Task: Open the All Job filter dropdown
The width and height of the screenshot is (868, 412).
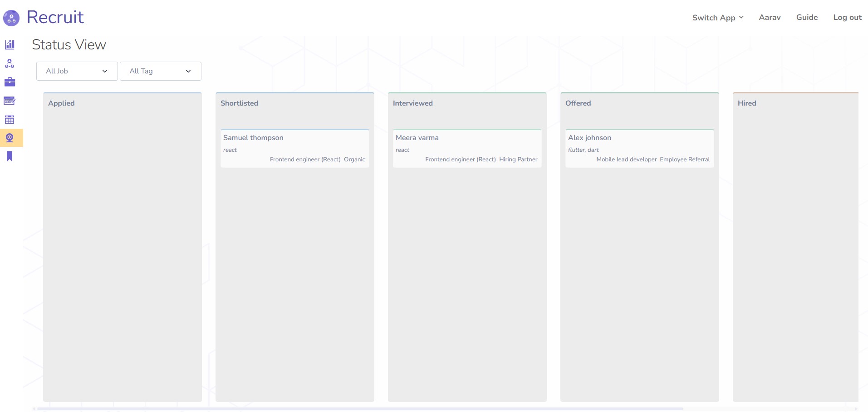Action: 77,71
